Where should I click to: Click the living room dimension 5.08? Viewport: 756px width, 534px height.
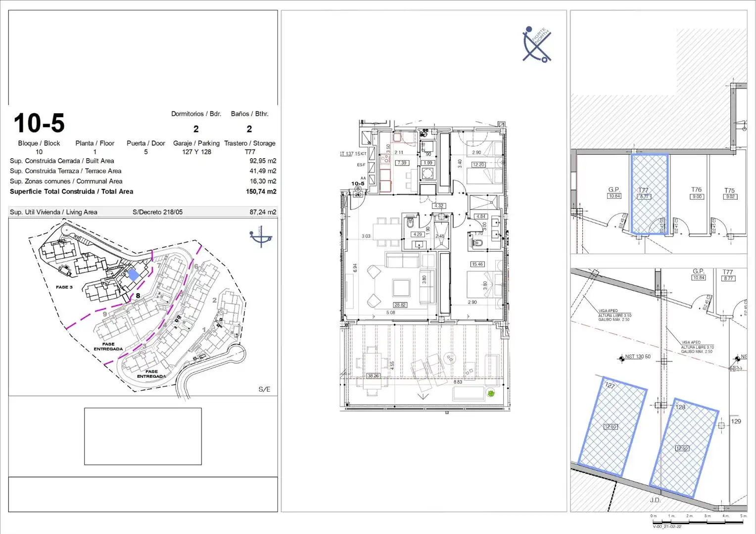[391, 312]
